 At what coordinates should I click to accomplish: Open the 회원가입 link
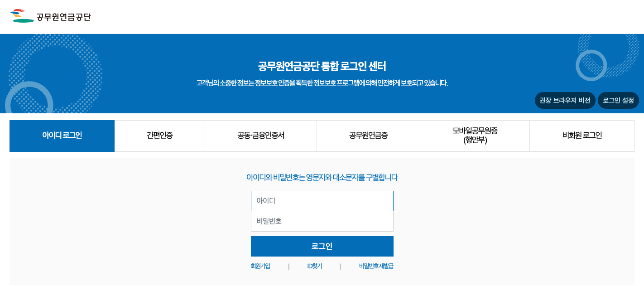click(x=260, y=266)
